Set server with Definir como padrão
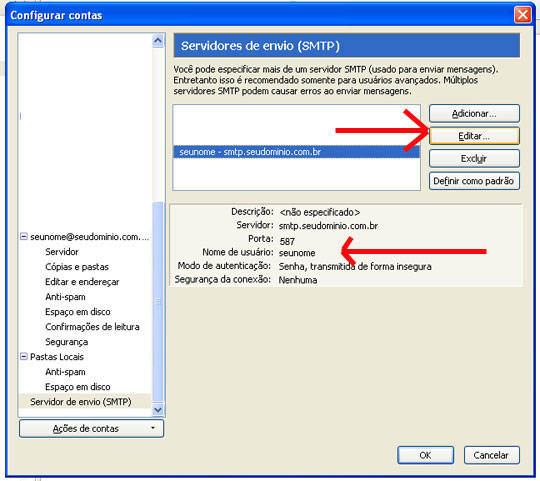The width and height of the screenshot is (540, 481). click(474, 181)
